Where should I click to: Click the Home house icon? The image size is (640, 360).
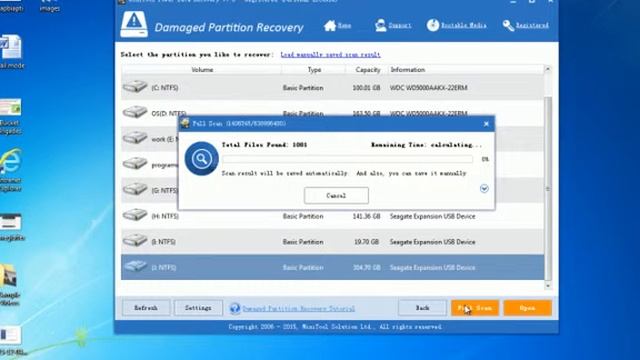(x=330, y=26)
